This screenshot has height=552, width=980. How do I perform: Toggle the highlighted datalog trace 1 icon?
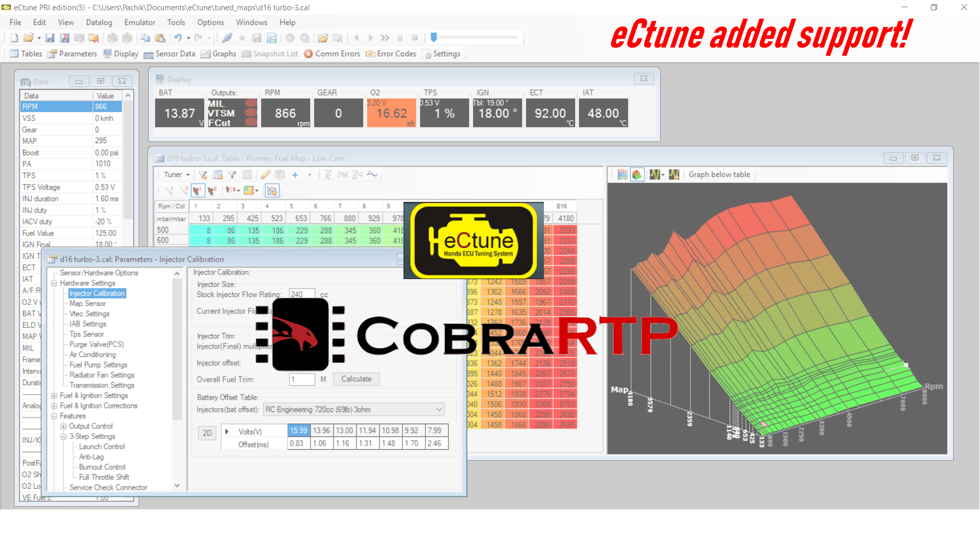[x=197, y=190]
